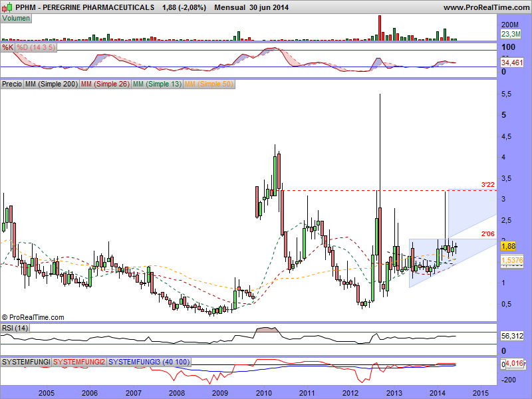The width and height of the screenshot is (532, 399).
Task: Select the MM (Simple 200) label
Action: (x=52, y=84)
